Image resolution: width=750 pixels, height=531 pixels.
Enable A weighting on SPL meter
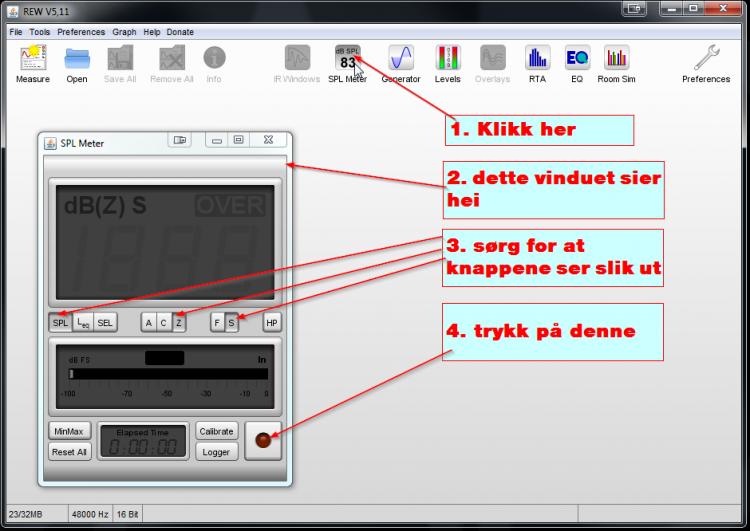pyautogui.click(x=149, y=323)
